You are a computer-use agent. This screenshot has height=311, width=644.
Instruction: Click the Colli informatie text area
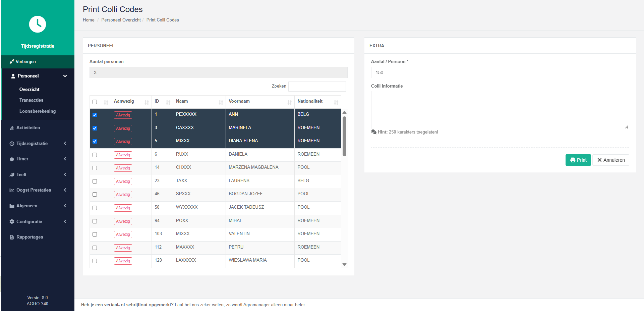click(500, 110)
